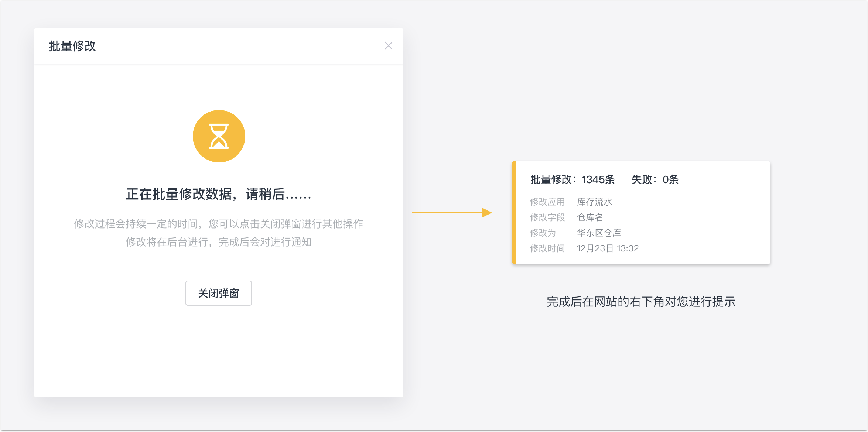Click the yellow left border of notification
This screenshot has width=868, height=432.
click(x=514, y=213)
